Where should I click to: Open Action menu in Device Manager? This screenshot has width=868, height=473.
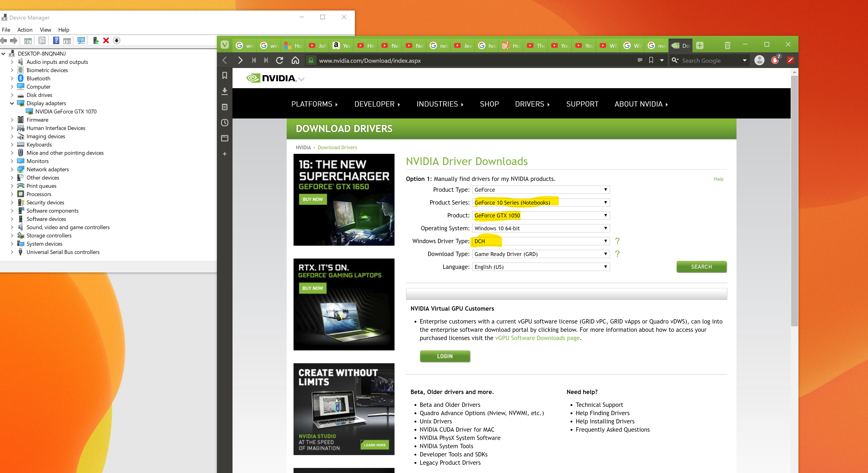[x=25, y=30]
